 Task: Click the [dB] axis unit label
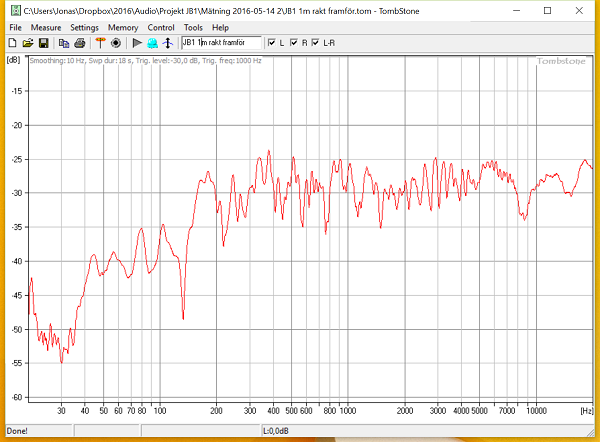[x=13, y=60]
